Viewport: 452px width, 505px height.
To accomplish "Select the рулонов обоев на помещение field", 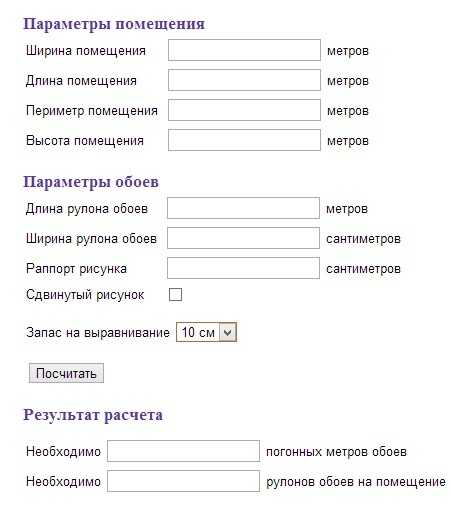I will 183,481.
